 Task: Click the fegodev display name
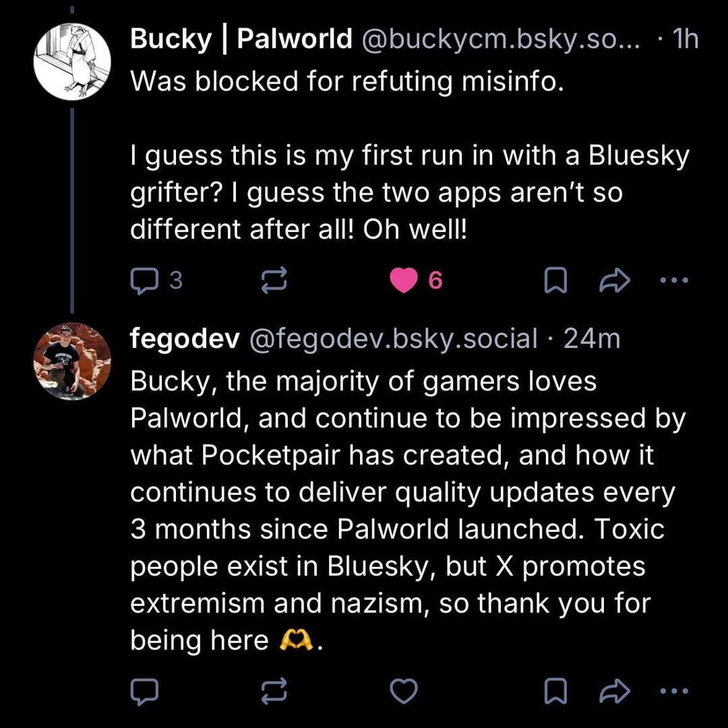click(x=185, y=339)
